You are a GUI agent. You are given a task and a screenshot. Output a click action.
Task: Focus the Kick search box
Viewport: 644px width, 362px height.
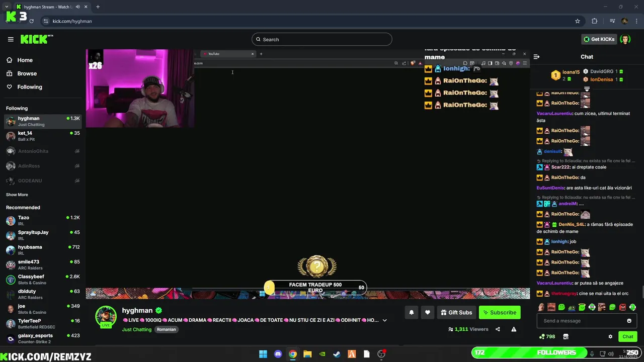[x=322, y=39]
